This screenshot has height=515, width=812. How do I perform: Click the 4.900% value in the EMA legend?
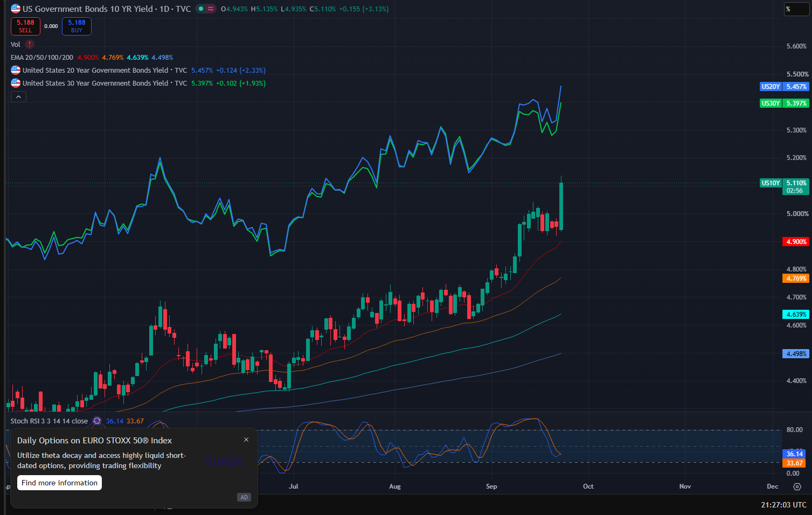click(88, 57)
